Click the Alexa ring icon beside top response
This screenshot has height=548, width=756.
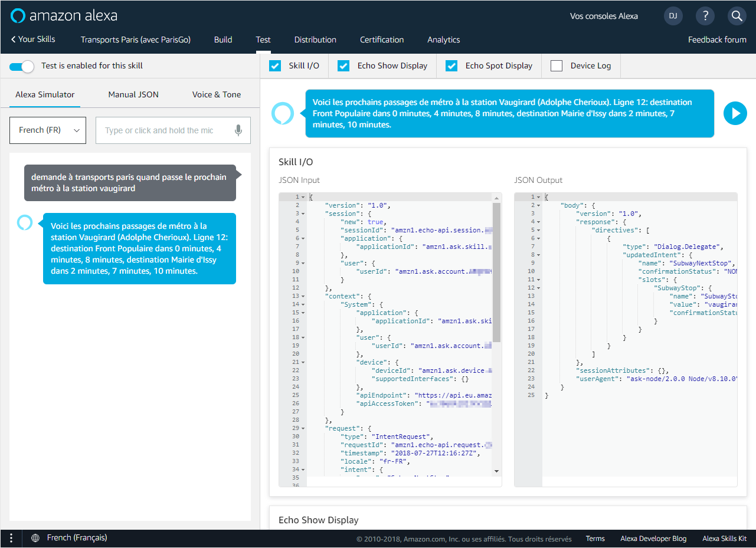(x=283, y=113)
